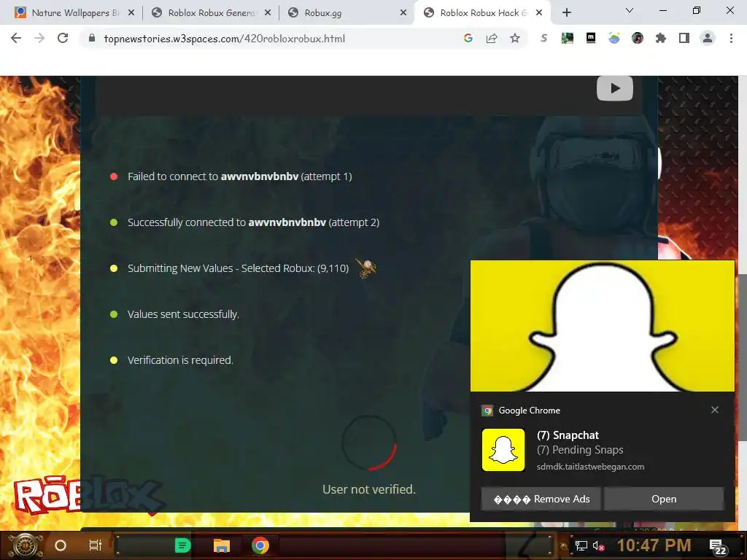This screenshot has width=747, height=560.
Task: Open the black 'm' extension
Action: pos(591,38)
